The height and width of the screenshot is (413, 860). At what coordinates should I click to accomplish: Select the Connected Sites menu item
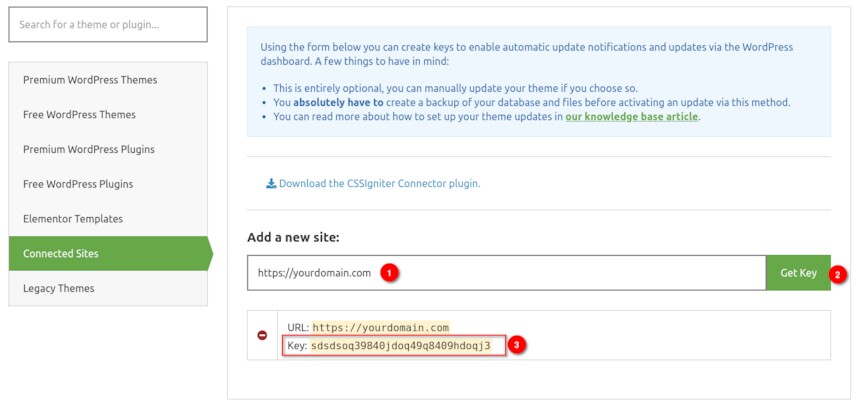108,253
